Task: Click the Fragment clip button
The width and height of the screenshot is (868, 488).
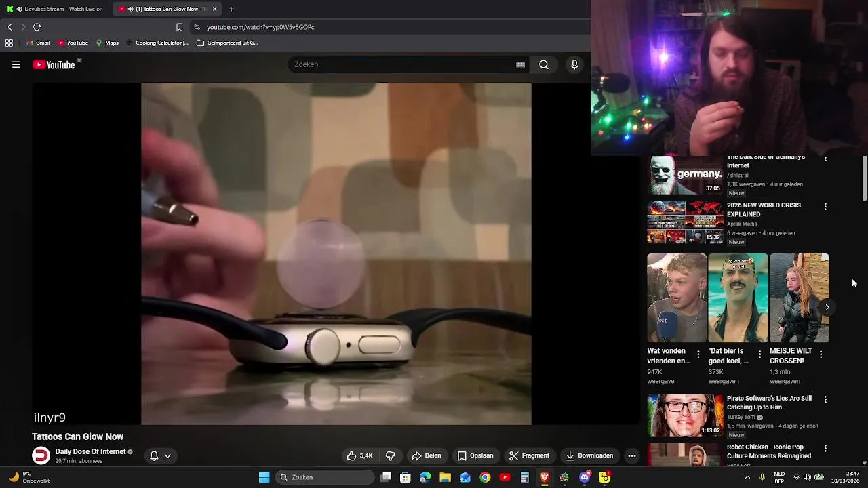Action: pyautogui.click(x=529, y=455)
